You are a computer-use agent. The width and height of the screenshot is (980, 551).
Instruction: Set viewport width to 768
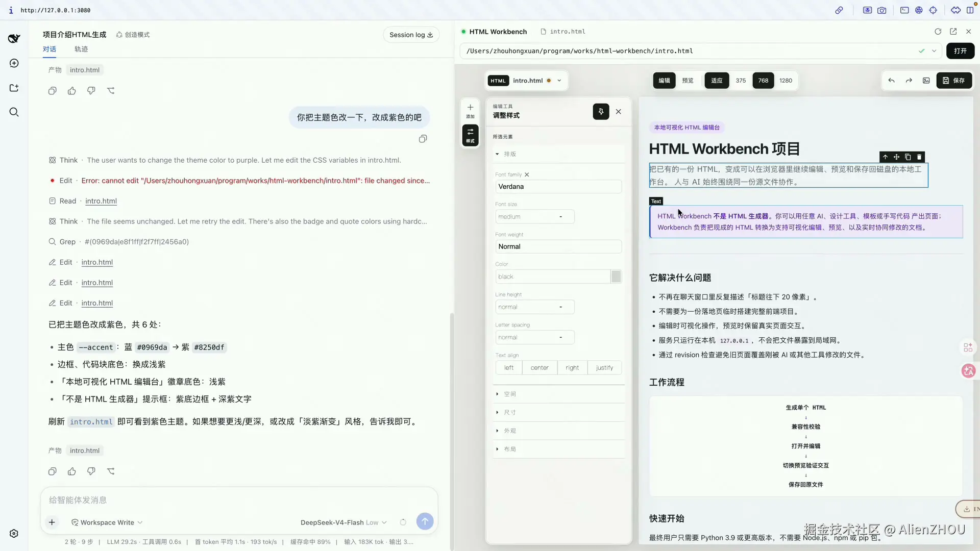[x=763, y=81]
